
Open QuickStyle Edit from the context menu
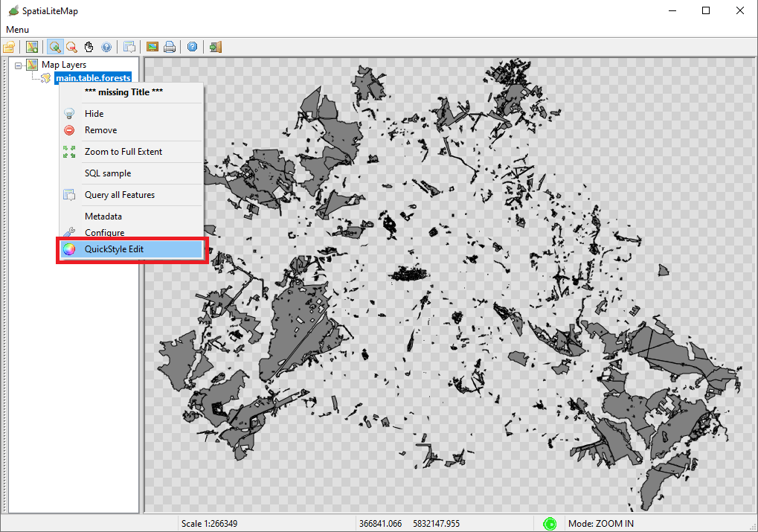(x=130, y=249)
